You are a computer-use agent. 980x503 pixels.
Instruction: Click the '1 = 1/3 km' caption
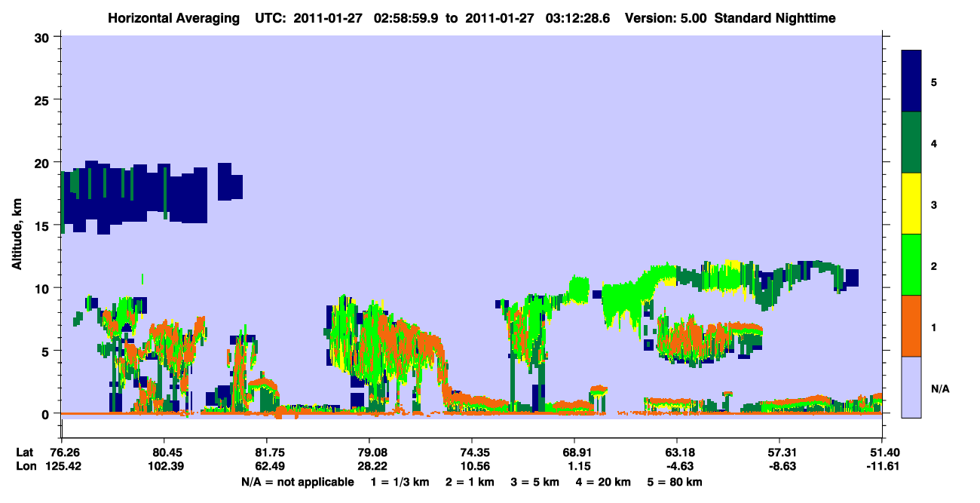click(402, 482)
